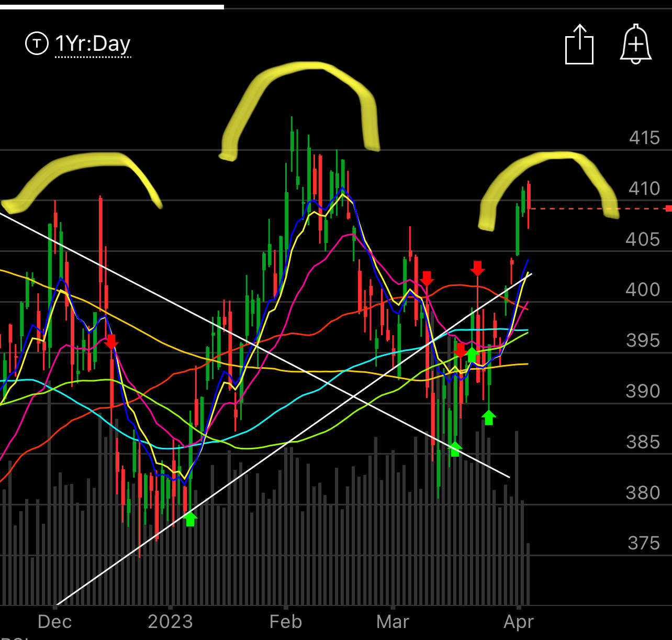Click the 395 price axis label

coord(643,340)
